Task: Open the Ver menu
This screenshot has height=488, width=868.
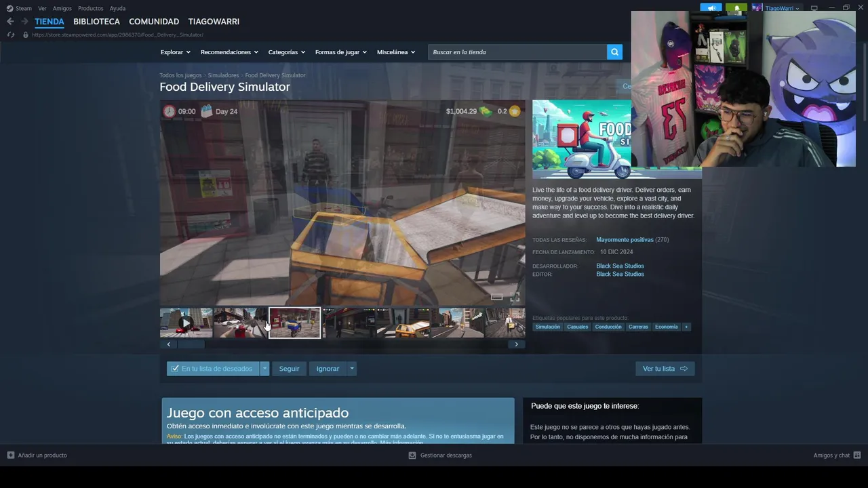Action: (x=42, y=8)
